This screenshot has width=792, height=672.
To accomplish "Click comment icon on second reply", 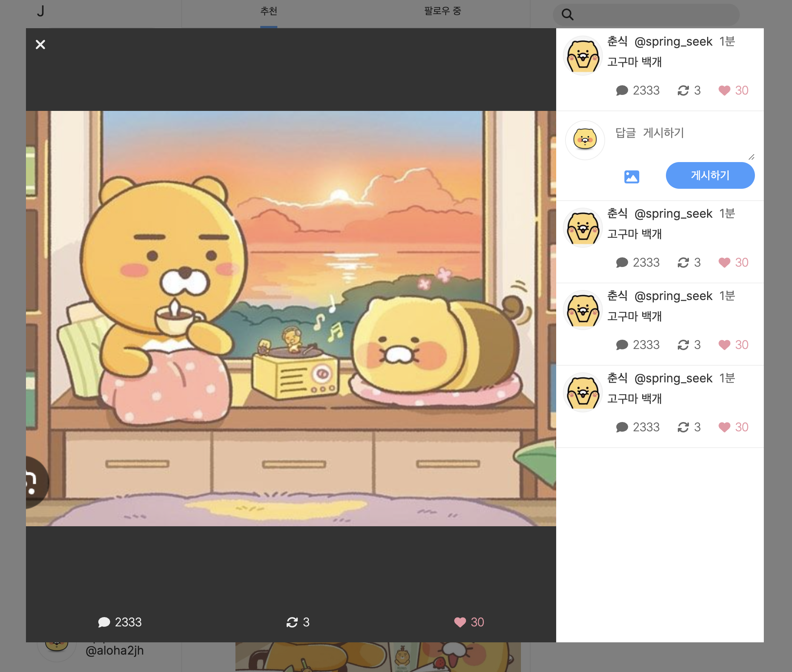I will (622, 345).
